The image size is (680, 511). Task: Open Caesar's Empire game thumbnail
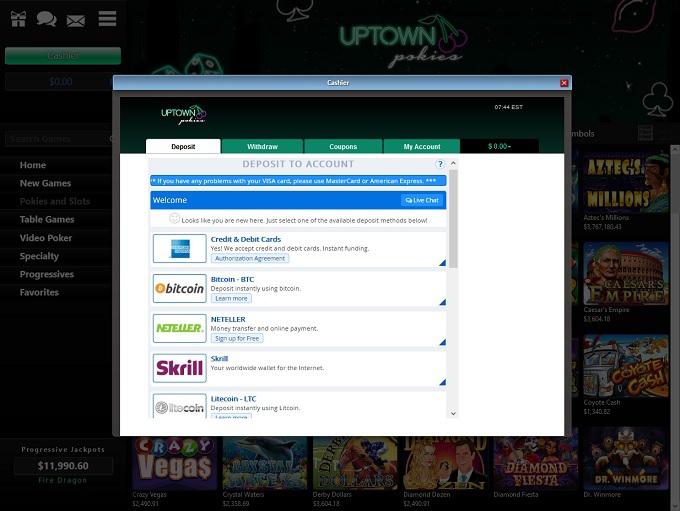[x=626, y=273]
